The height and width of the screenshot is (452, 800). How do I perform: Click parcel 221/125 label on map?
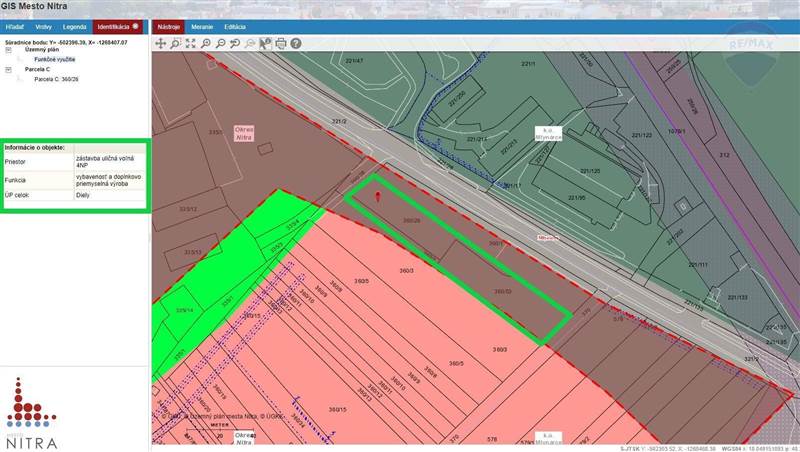pos(590,171)
